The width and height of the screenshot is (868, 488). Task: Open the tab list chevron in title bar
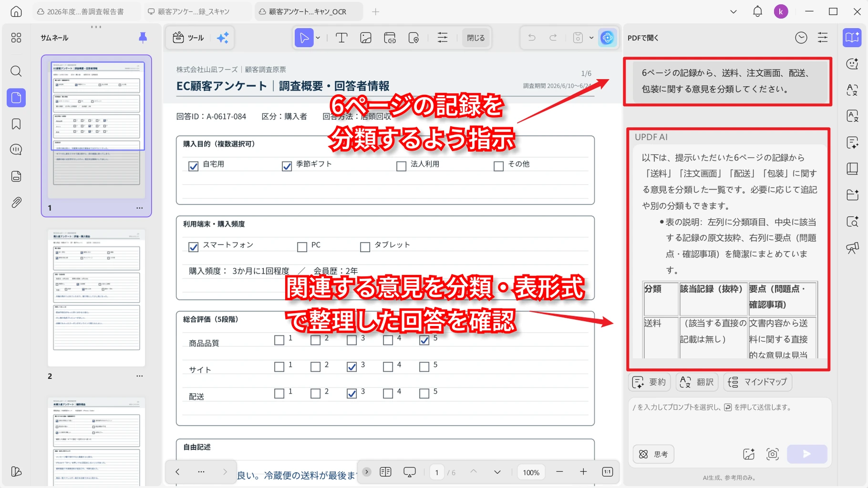734,11
